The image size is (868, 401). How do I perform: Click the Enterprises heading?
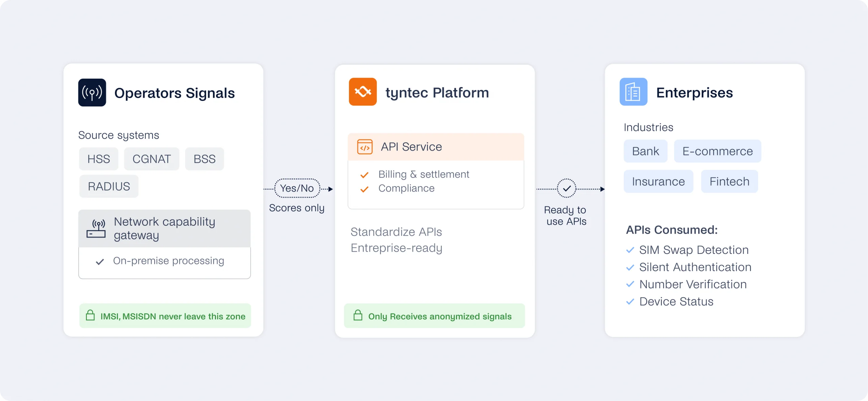694,93
